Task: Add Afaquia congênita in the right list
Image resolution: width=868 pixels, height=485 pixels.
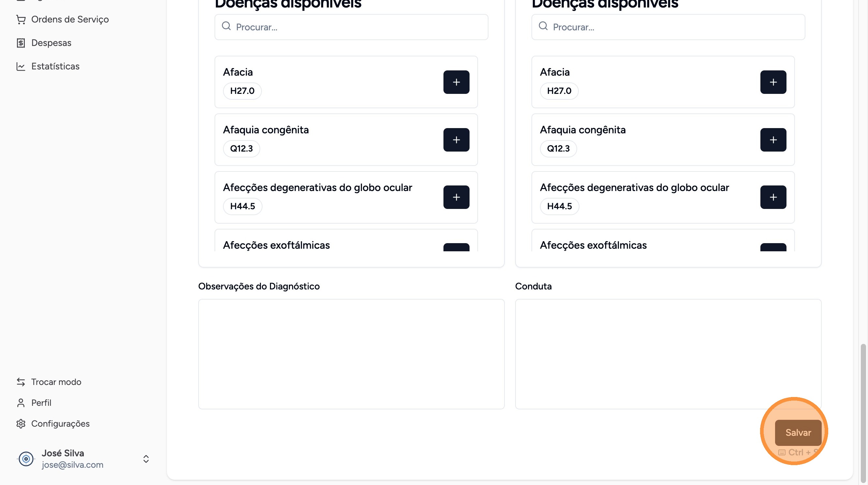Action: click(773, 140)
